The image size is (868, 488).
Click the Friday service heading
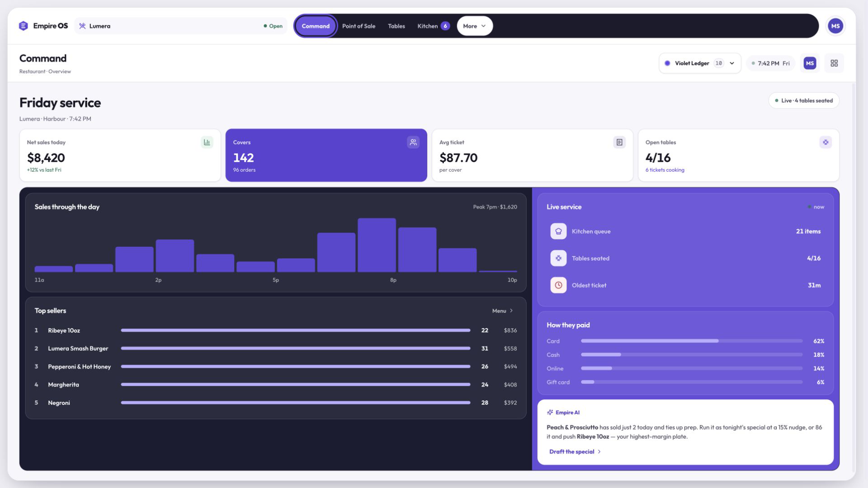click(60, 103)
